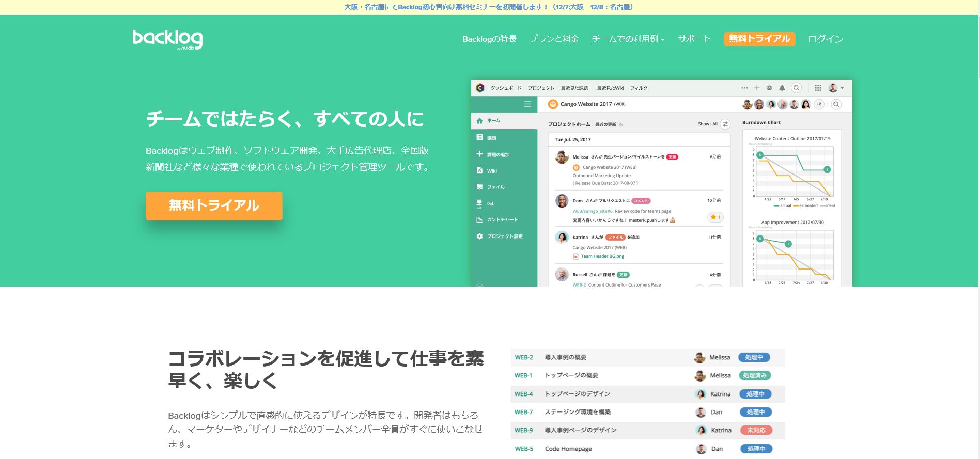This screenshot has height=459, width=980.
Task: Open フィルタ in the app preview header
Action: [x=639, y=88]
